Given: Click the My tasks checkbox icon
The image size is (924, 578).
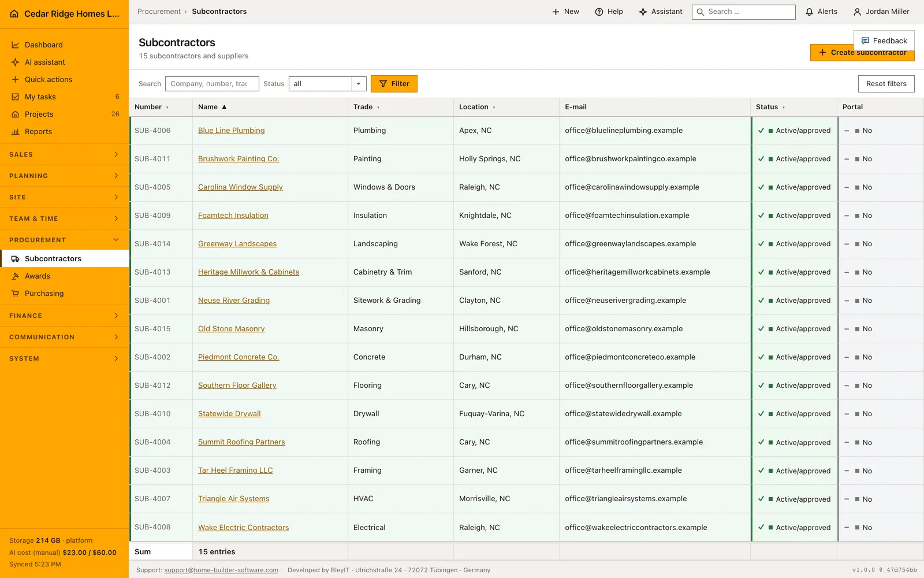Looking at the screenshot, I should pos(16,97).
